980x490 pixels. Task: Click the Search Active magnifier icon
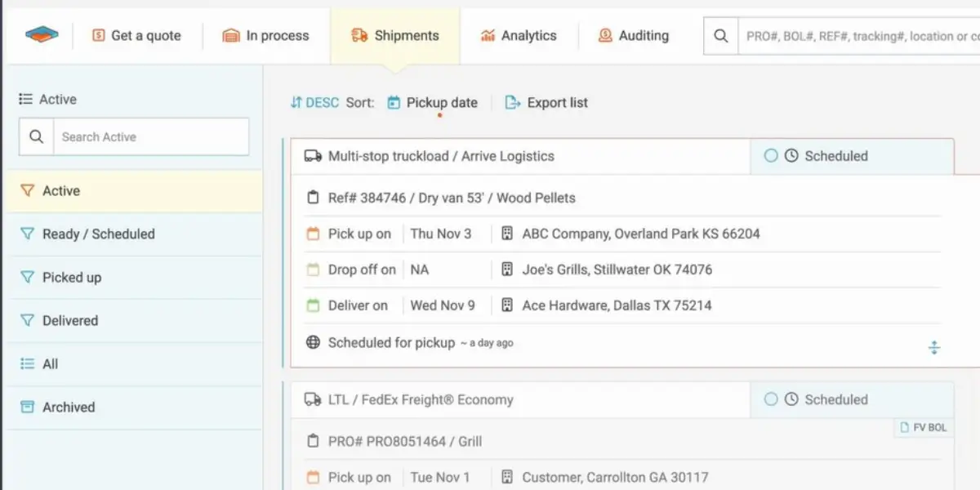36,137
